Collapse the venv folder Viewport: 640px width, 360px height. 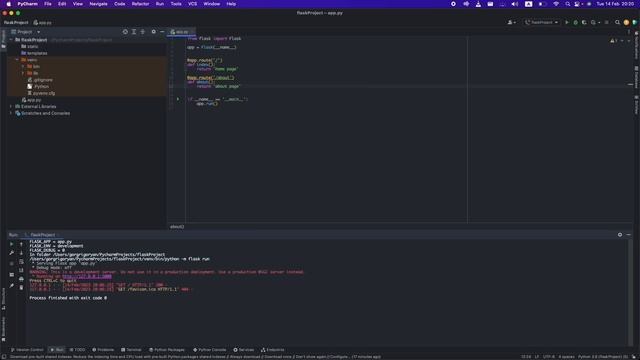pyautogui.click(x=17, y=60)
